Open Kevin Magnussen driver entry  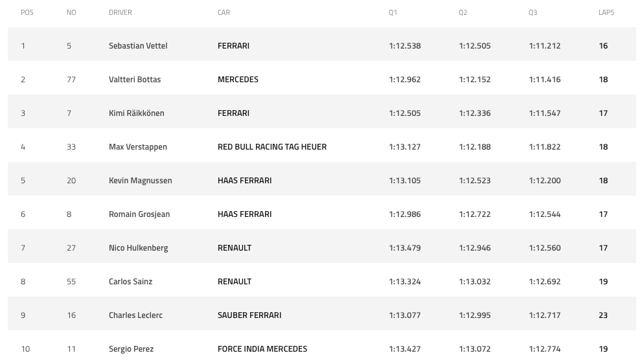coord(141,181)
